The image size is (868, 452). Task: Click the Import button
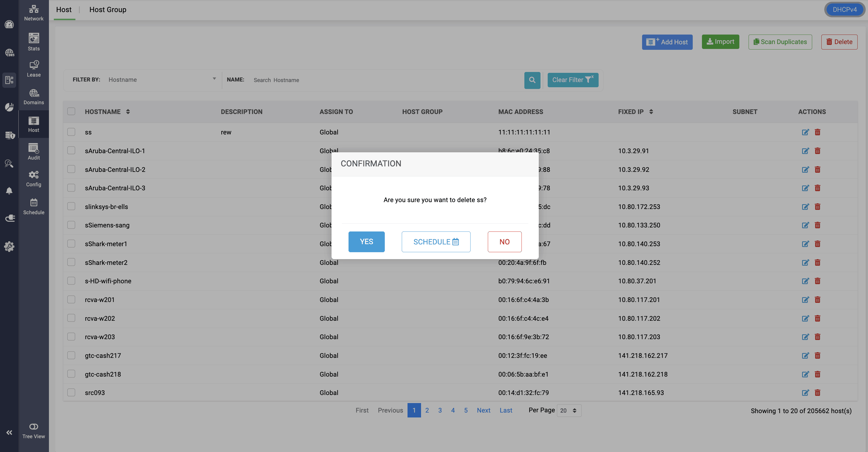coord(720,42)
